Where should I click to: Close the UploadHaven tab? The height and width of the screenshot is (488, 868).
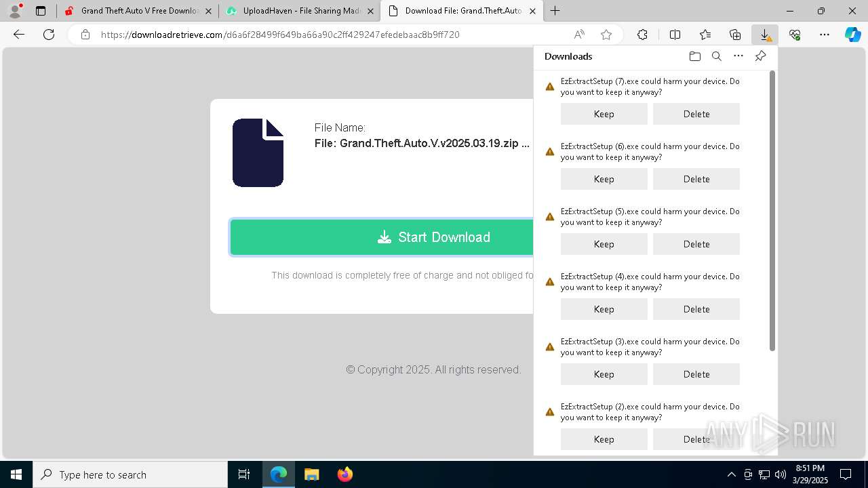pos(370,11)
